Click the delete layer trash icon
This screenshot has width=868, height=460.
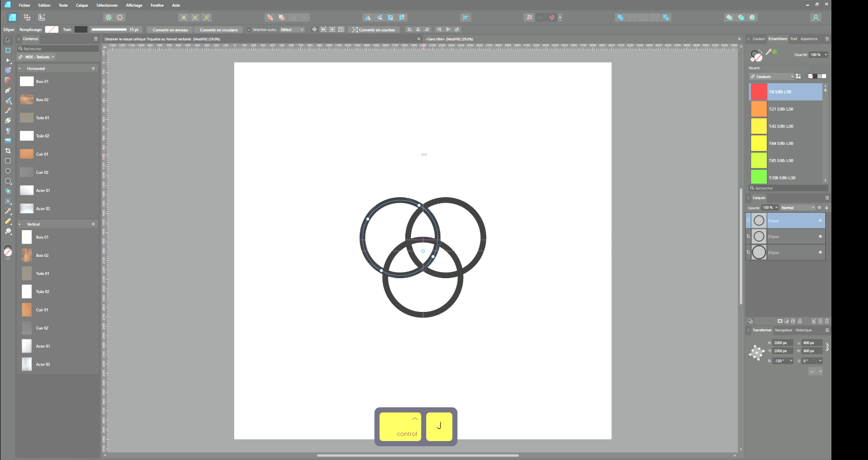[827, 321]
